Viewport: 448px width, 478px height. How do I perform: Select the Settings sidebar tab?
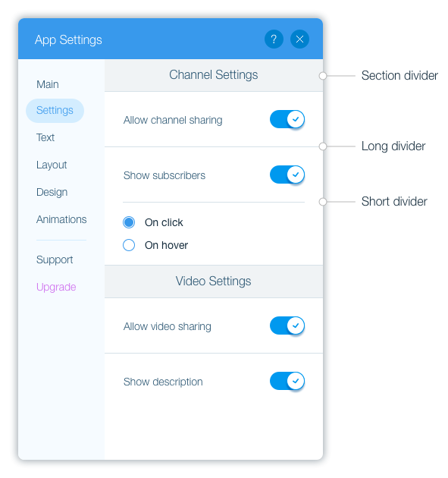pos(55,110)
